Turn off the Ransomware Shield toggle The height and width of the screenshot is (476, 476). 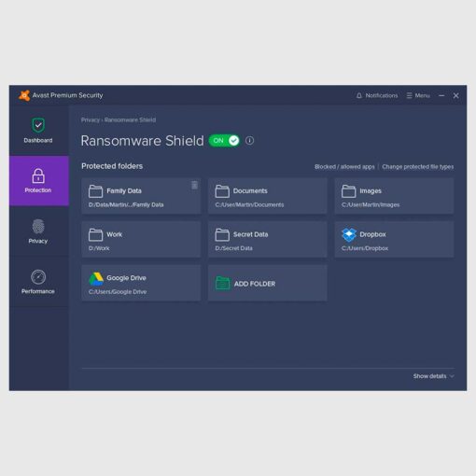[x=224, y=141]
